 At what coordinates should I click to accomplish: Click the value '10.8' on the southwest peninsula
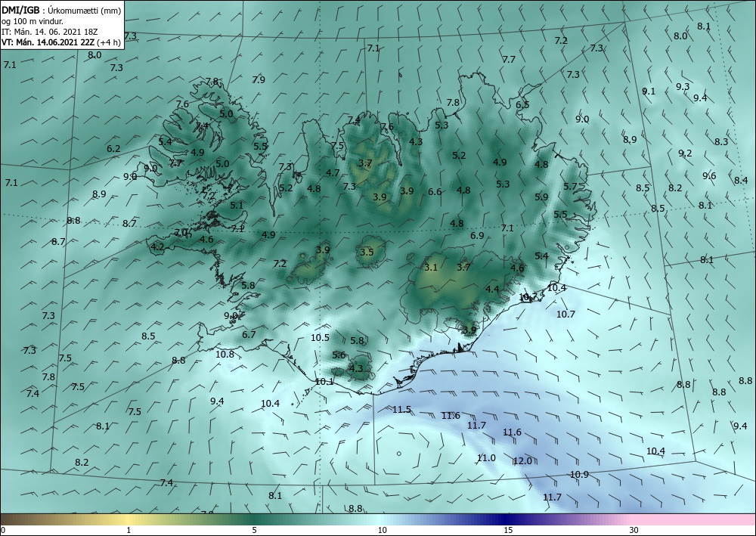[x=225, y=355]
